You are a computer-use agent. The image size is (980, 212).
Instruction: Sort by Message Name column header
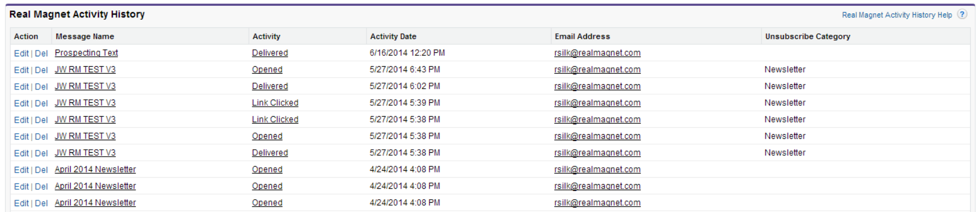click(85, 36)
